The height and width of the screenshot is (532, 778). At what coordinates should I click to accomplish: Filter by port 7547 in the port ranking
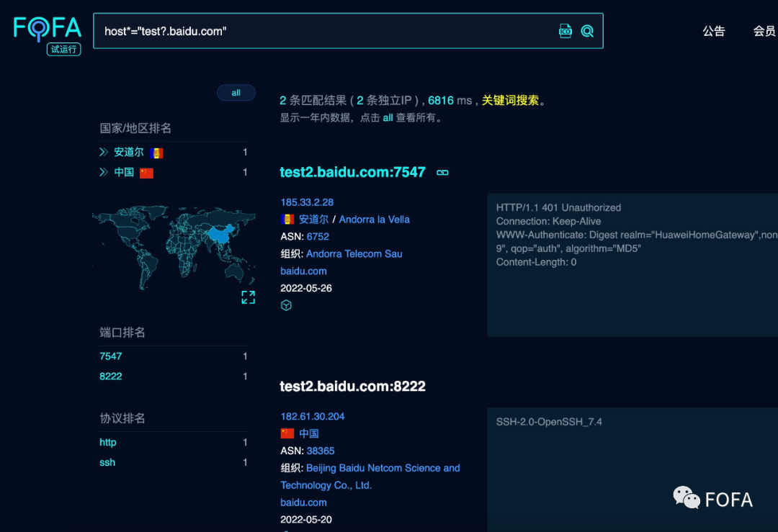[x=111, y=356]
